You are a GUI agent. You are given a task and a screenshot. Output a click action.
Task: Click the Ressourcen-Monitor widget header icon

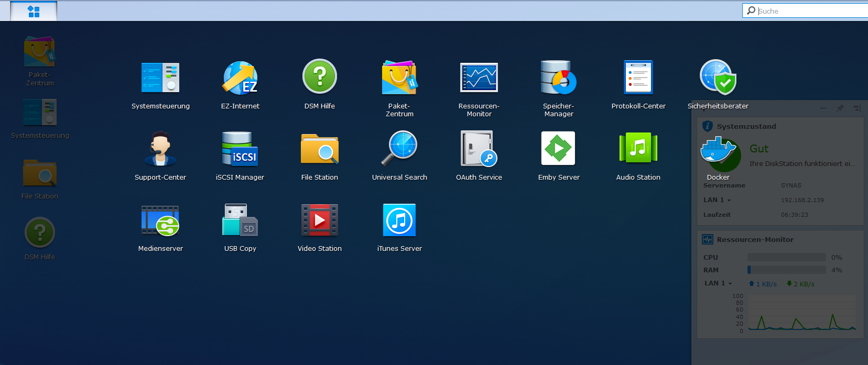coord(708,239)
